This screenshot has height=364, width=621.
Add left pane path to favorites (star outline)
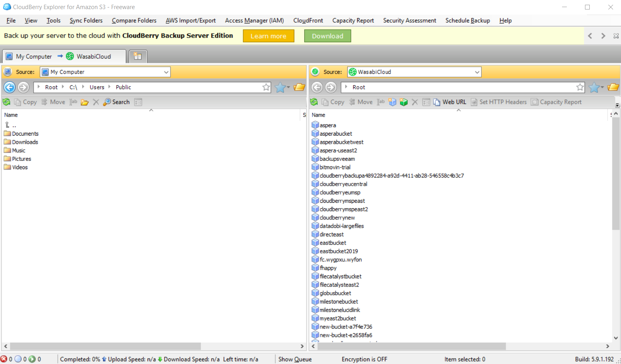coord(266,87)
